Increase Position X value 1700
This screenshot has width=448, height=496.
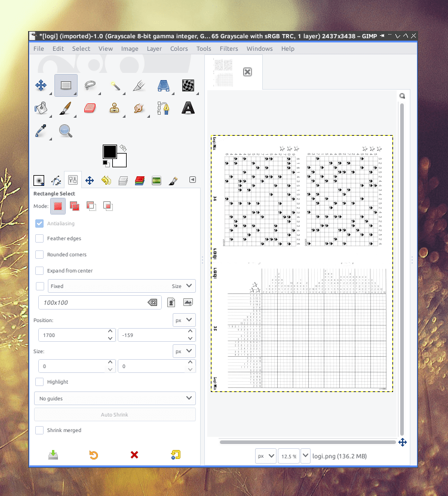click(x=110, y=331)
